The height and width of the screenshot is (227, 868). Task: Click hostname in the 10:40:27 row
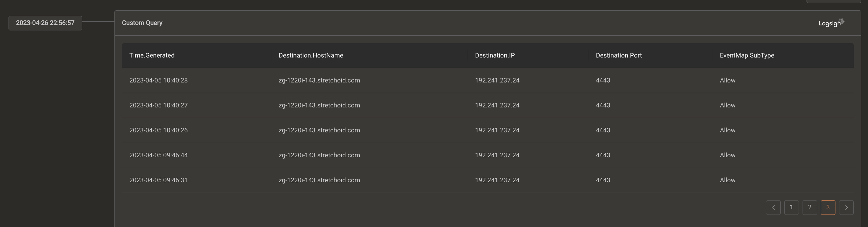319,105
